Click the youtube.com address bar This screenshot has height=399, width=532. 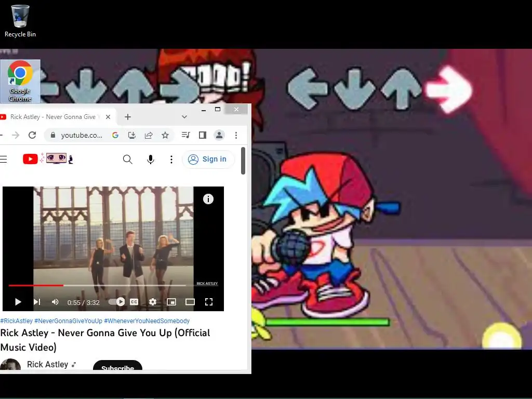[x=82, y=136]
